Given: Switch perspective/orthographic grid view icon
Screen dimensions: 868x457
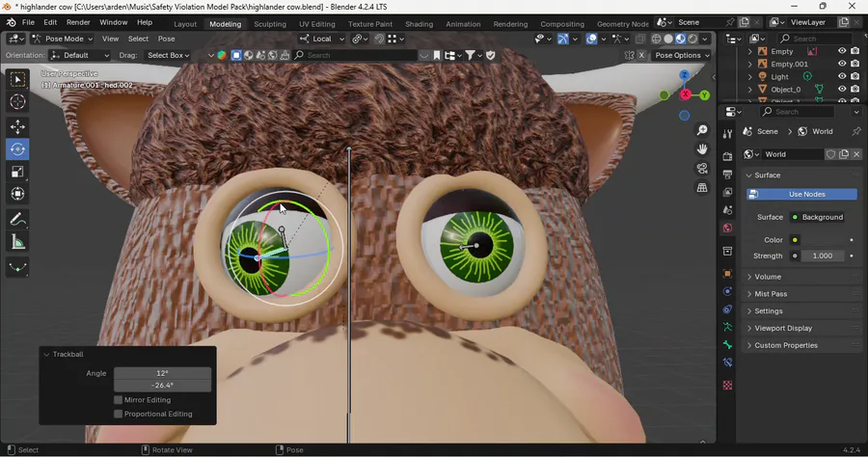Looking at the screenshot, I should point(702,188).
